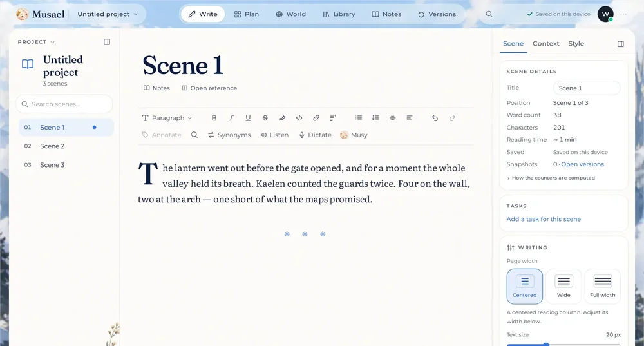Insert inline code formatting
The width and height of the screenshot is (644, 346).
click(299, 118)
